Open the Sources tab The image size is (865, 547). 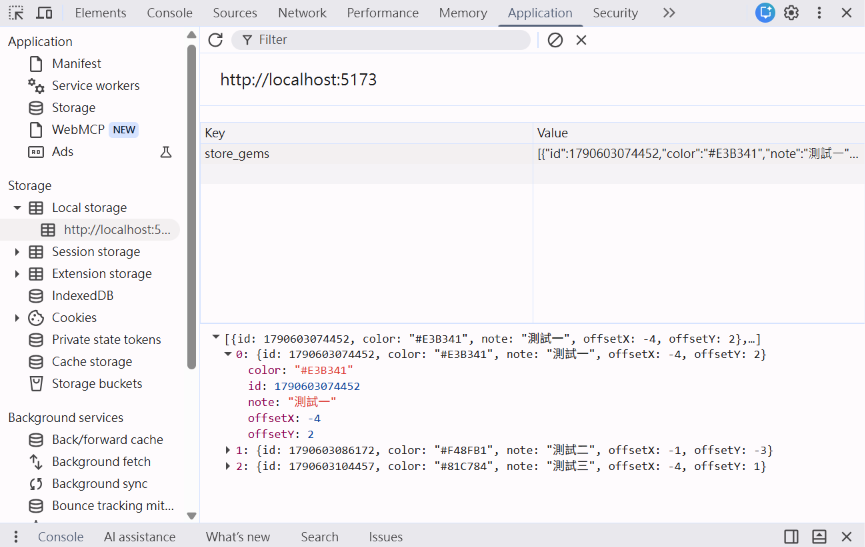235,13
